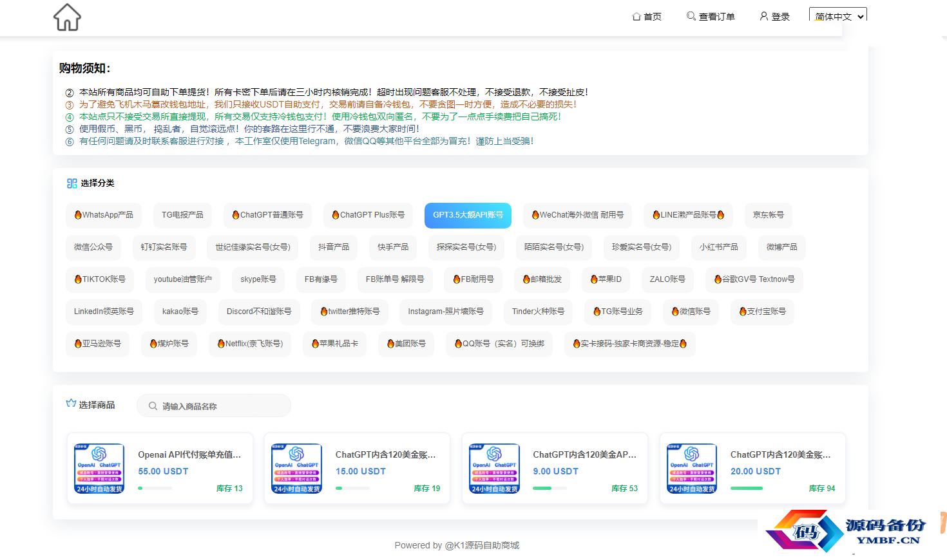Filter by QQ账号（实名）可换绑 category

tap(499, 344)
